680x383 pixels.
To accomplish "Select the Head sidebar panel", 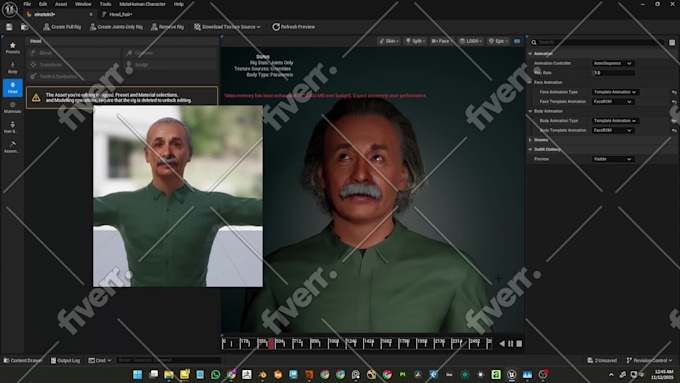I will 13,87.
